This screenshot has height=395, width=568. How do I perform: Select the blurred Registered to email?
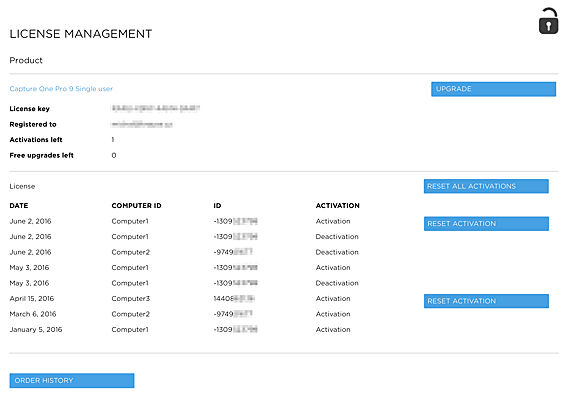tap(142, 125)
